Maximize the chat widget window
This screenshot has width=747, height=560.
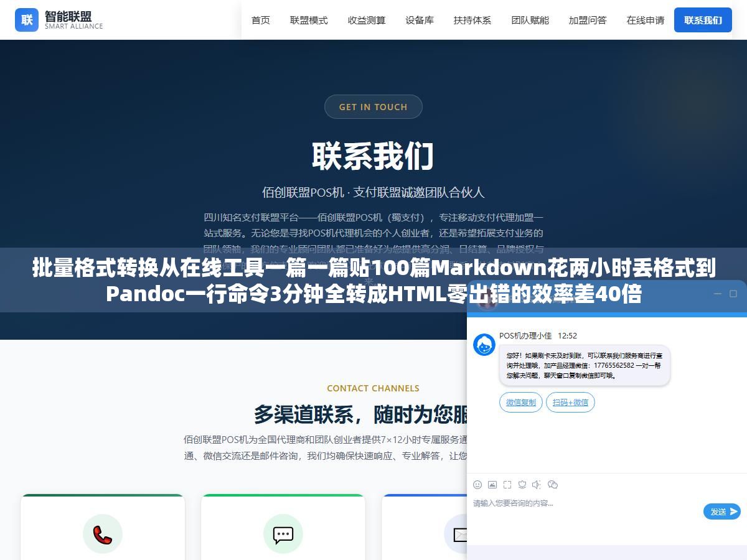pyautogui.click(x=733, y=294)
